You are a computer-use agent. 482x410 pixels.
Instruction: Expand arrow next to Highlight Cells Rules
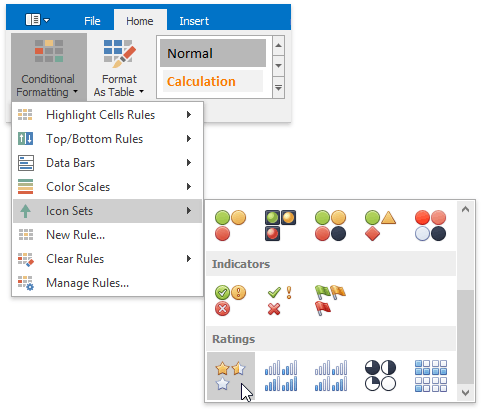point(189,115)
